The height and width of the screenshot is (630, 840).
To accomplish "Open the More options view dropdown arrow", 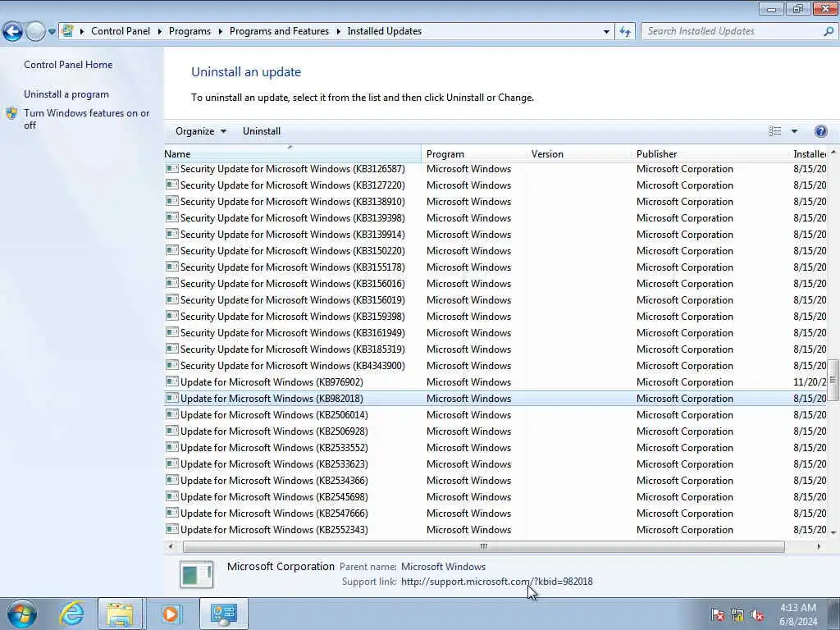I will point(794,131).
